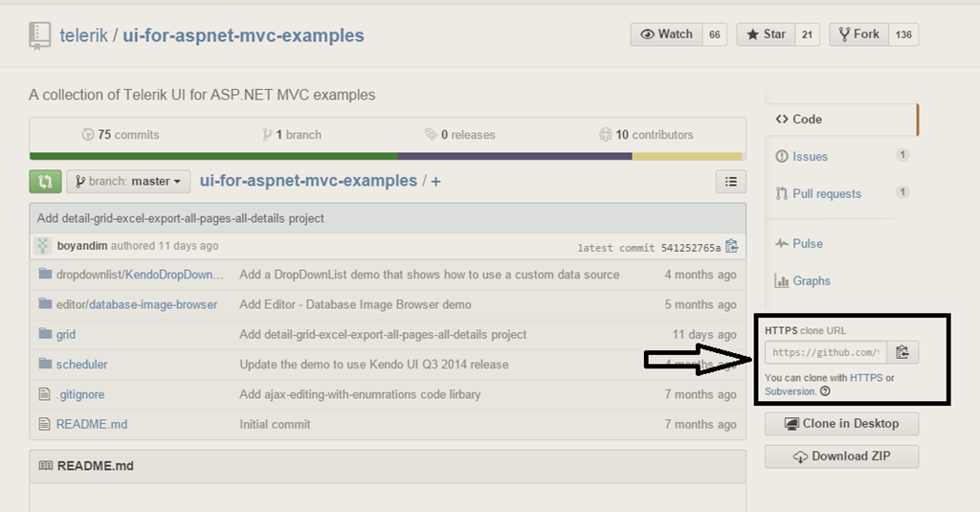Click the boyandim avatar image

coord(42,246)
